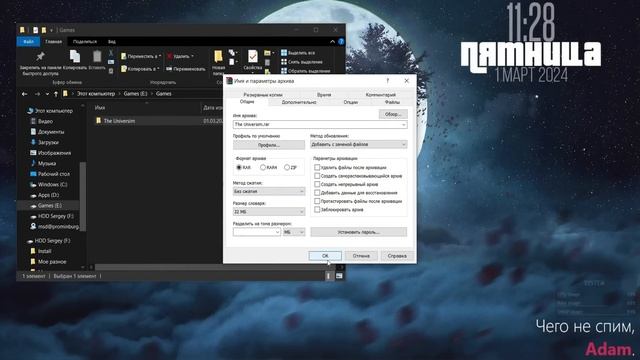Click the large icons view icon in the Explorer status bar
The image size is (640, 360).
pyautogui.click(x=339, y=276)
